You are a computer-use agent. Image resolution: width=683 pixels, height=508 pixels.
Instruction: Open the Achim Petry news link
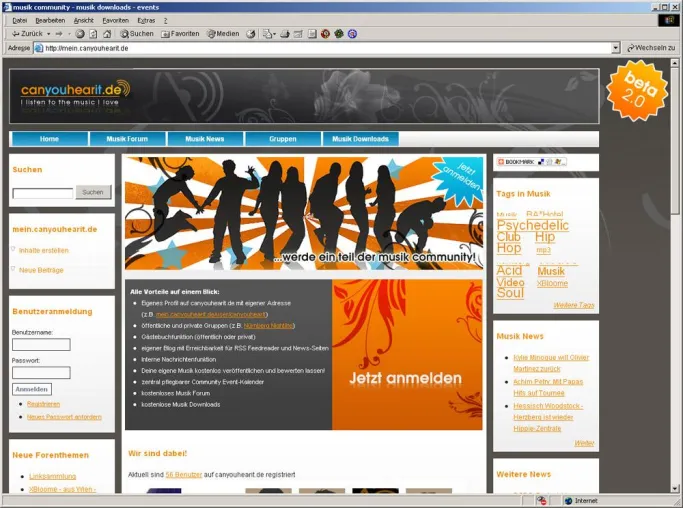[548, 387]
